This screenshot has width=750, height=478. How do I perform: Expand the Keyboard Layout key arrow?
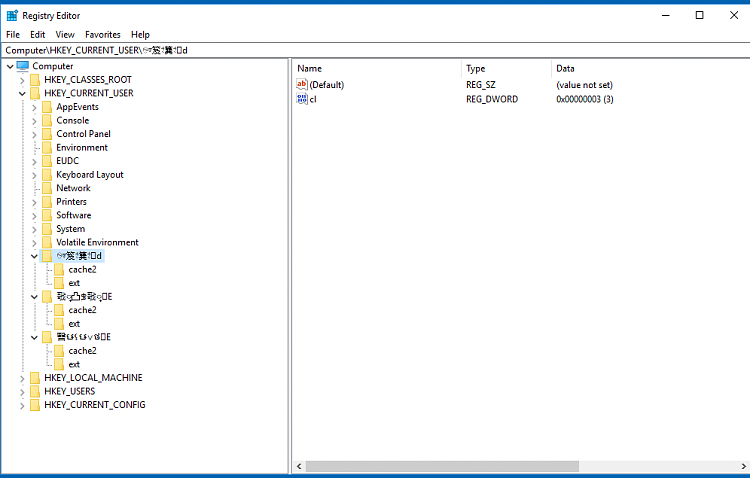click(34, 175)
